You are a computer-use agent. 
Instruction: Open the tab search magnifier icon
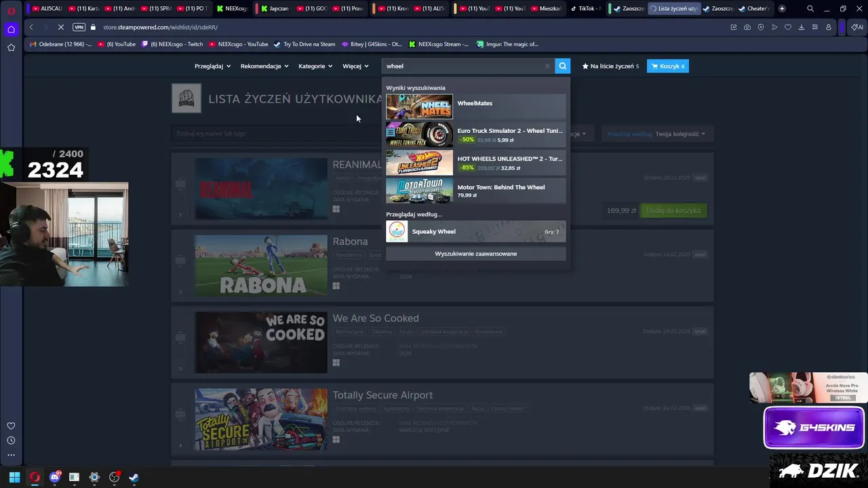[810, 9]
